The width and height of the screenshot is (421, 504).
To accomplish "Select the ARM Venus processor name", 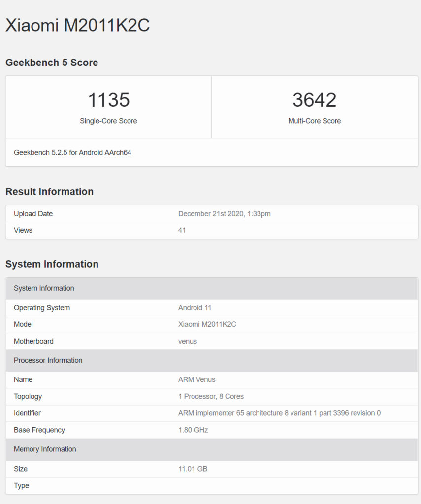I will [x=196, y=379].
